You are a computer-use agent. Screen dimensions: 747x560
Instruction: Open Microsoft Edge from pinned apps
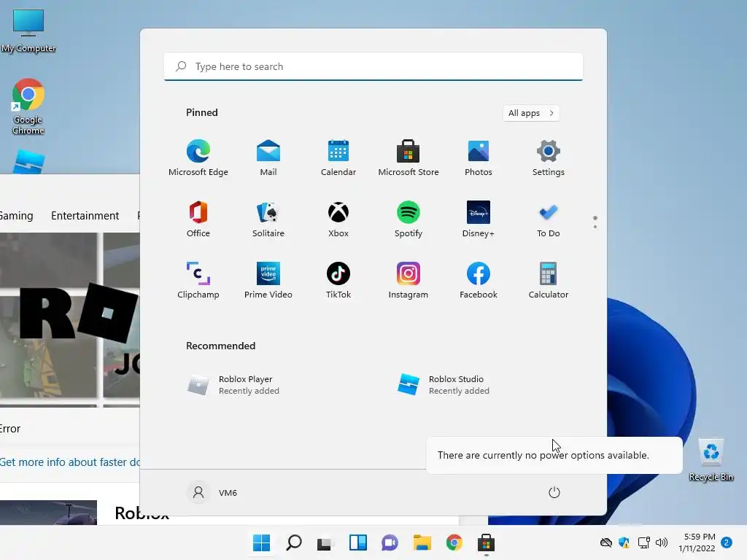point(198,158)
